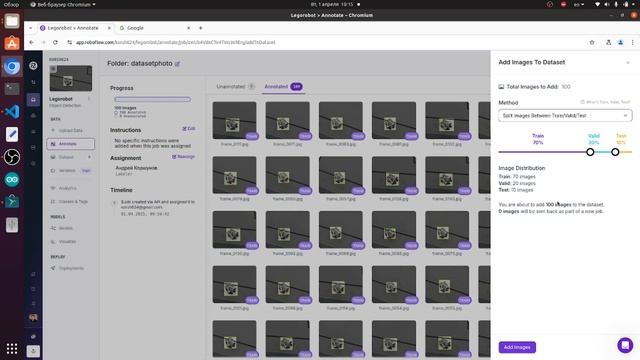Launch Ubuntu Software from the dock
This screenshot has width=640, height=360.
click(x=12, y=43)
